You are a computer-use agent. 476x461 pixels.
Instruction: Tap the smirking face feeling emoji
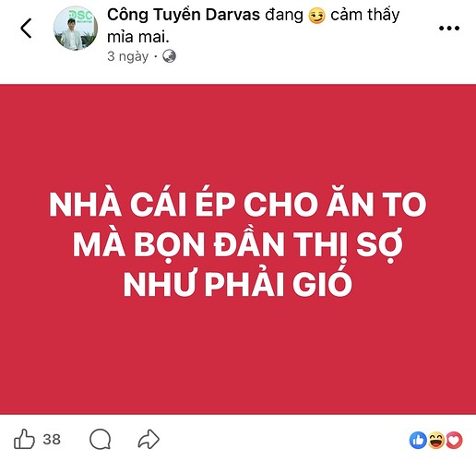point(316,16)
